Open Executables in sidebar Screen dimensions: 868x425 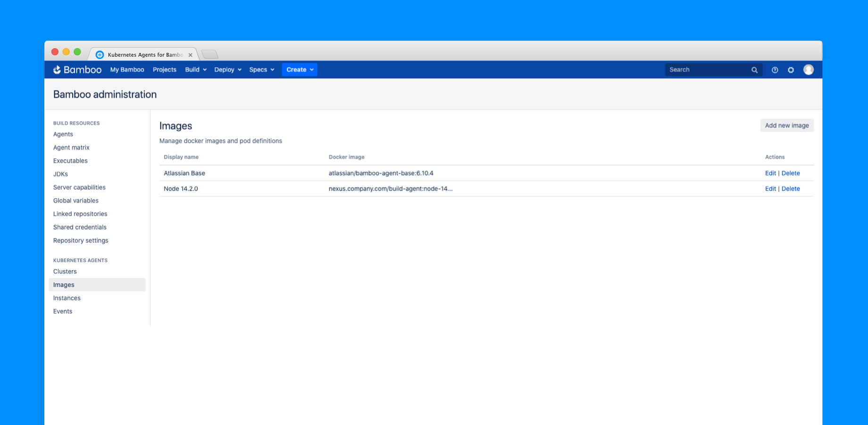tap(70, 161)
